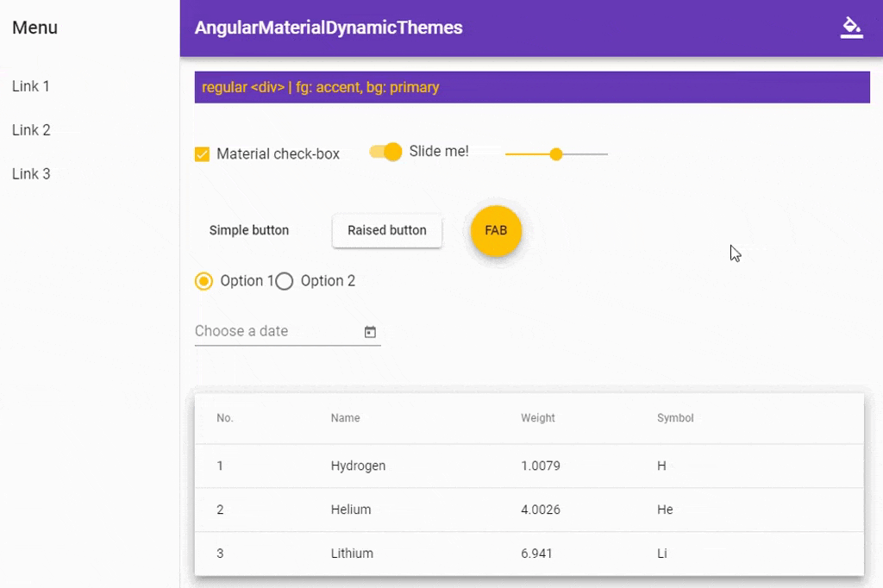The width and height of the screenshot is (883, 588).
Task: Select the Option 1 radio button
Action: click(204, 281)
